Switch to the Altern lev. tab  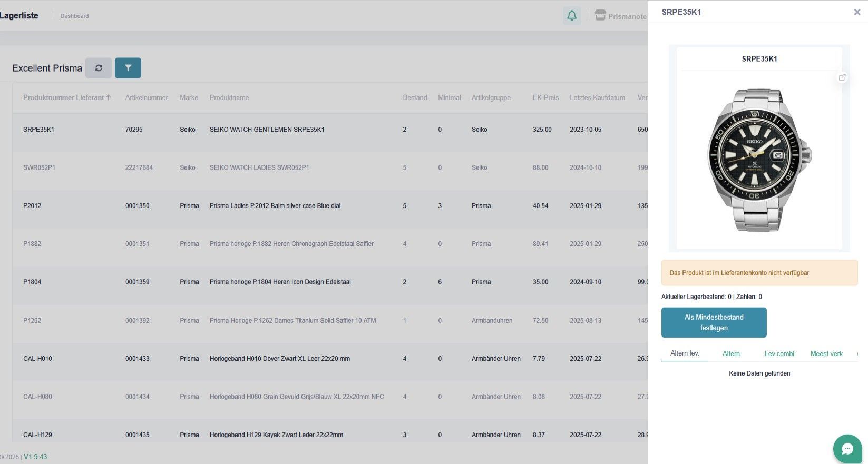pos(685,353)
